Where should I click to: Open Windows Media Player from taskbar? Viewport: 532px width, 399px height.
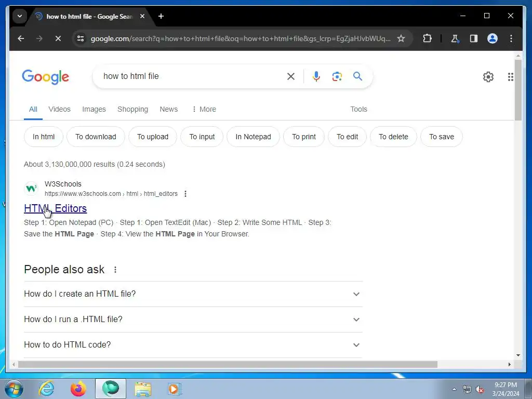pyautogui.click(x=175, y=389)
